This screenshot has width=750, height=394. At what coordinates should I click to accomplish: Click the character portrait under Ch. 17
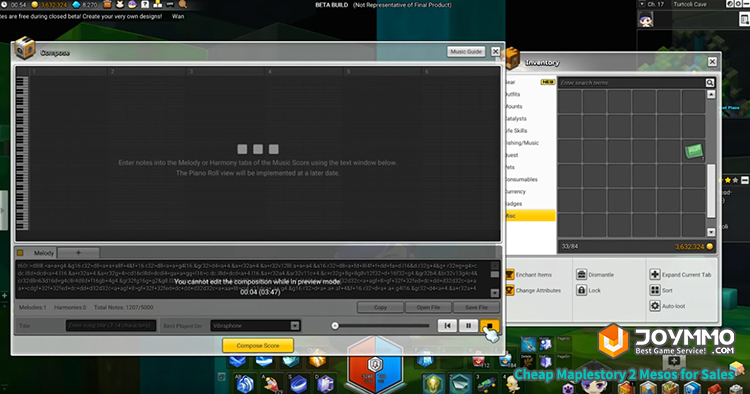(646, 20)
